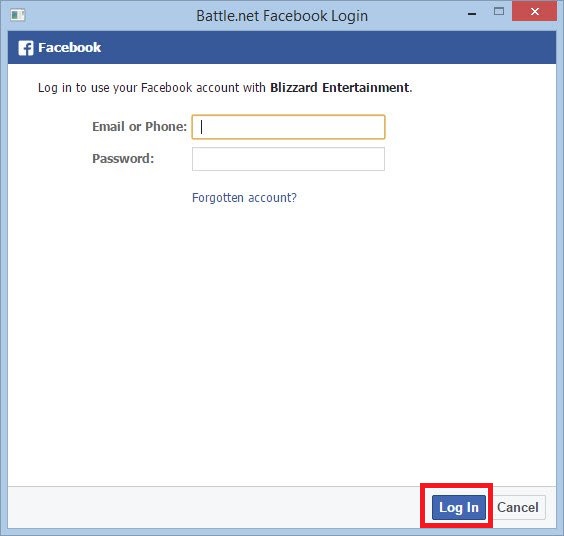The image size is (564, 536).
Task: Minimize the Battle.net Facebook Login window
Action: (x=472, y=14)
